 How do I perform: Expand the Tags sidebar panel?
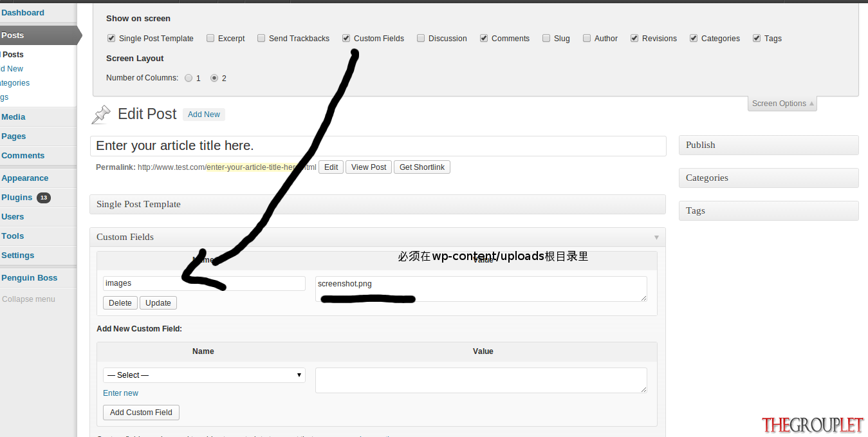click(768, 210)
